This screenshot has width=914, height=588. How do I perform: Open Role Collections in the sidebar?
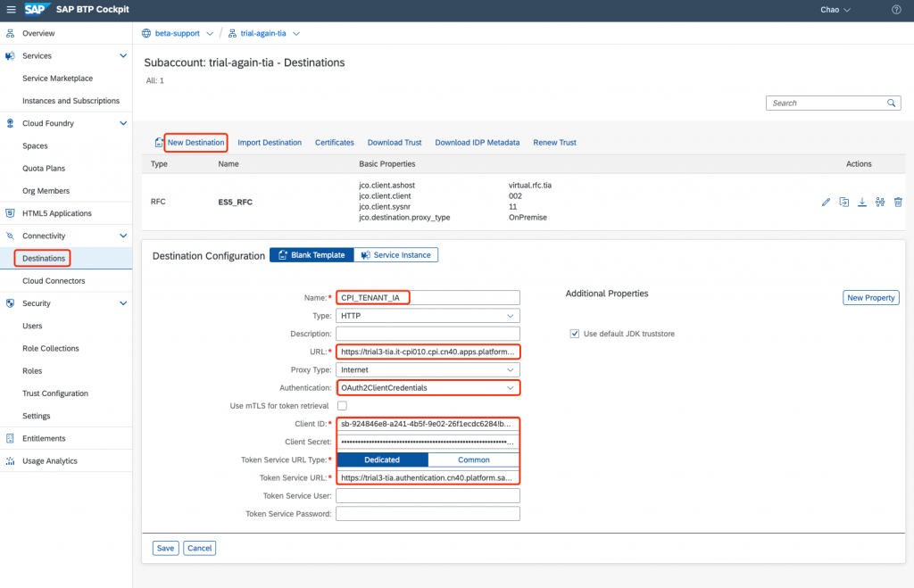[x=51, y=349]
